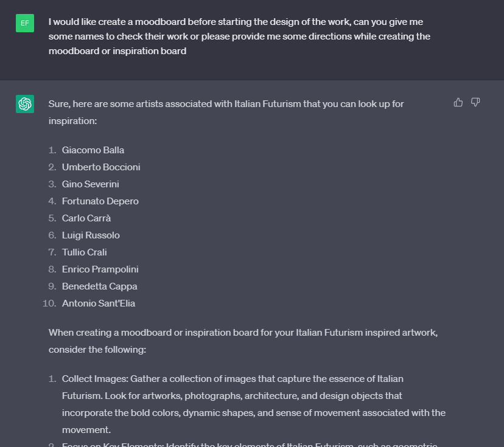Click the word "inspiration:" ending the intro
The height and width of the screenshot is (447, 504).
tap(72, 121)
